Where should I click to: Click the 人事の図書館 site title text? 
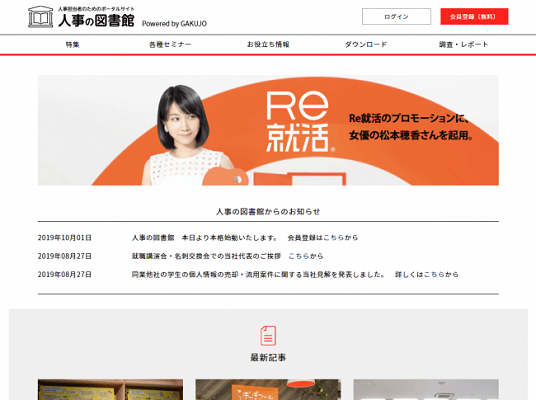click(96, 21)
